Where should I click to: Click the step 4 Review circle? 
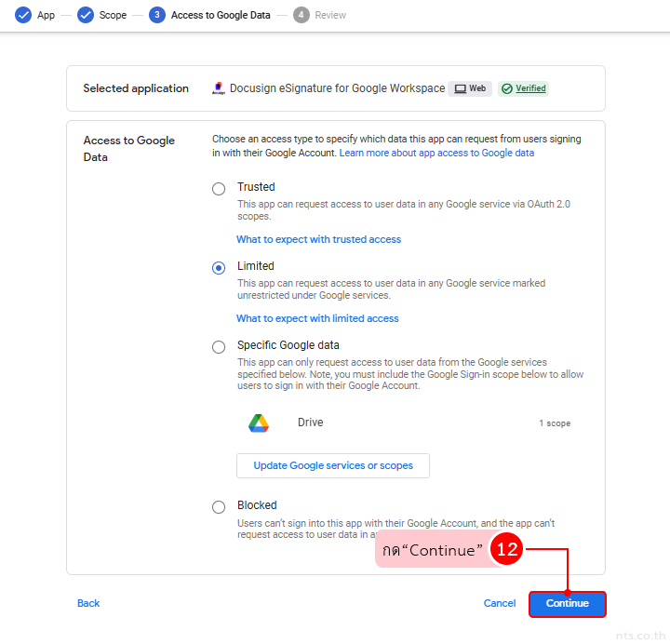[x=301, y=15]
